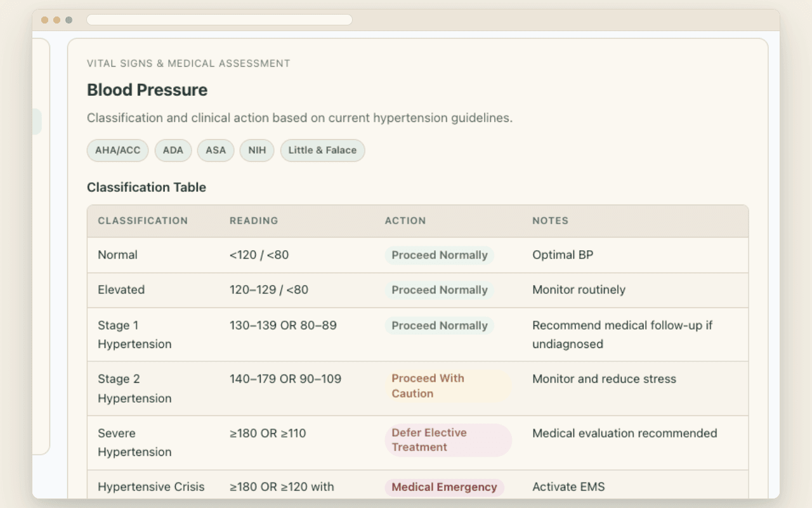
Task: Click the 140–179 OR 90–109 reading
Action: tap(285, 379)
